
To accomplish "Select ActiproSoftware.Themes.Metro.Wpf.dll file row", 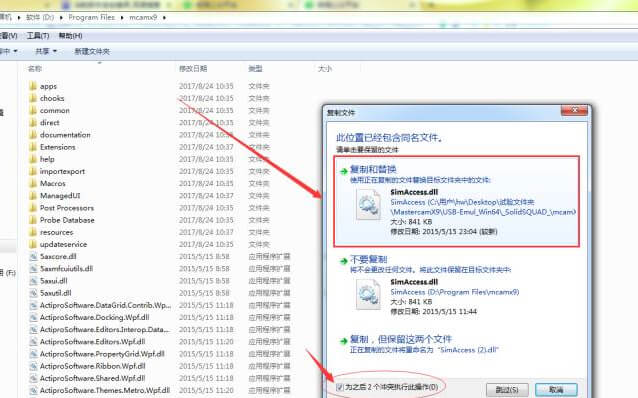I will coord(161,391).
